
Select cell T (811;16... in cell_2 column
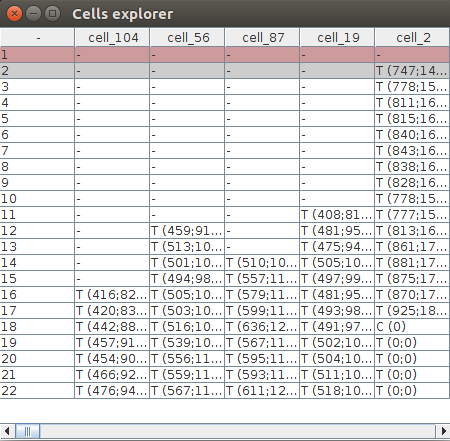412,103
